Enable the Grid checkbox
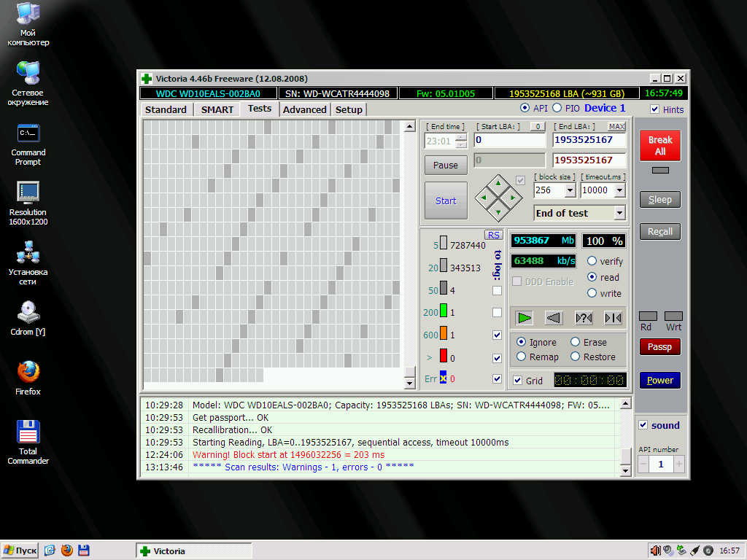The height and width of the screenshot is (560, 747). click(x=518, y=381)
